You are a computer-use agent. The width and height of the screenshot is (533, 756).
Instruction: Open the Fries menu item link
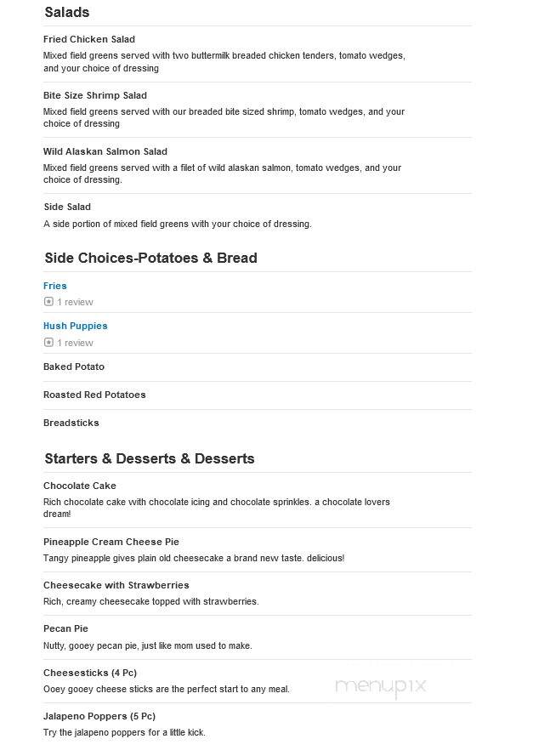click(x=55, y=286)
